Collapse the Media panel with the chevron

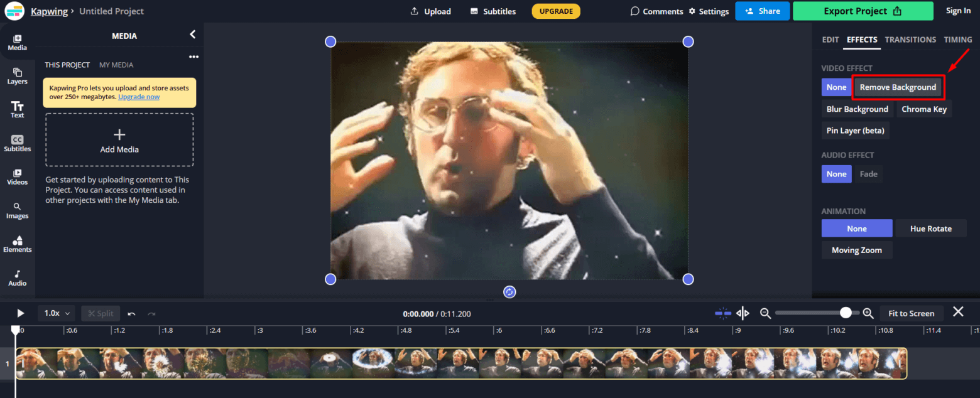pos(192,35)
